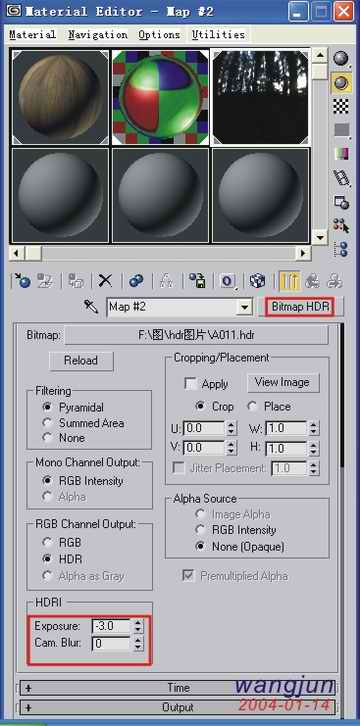Select the Summed Area filtering option
360x726 pixels.
pos(47,423)
